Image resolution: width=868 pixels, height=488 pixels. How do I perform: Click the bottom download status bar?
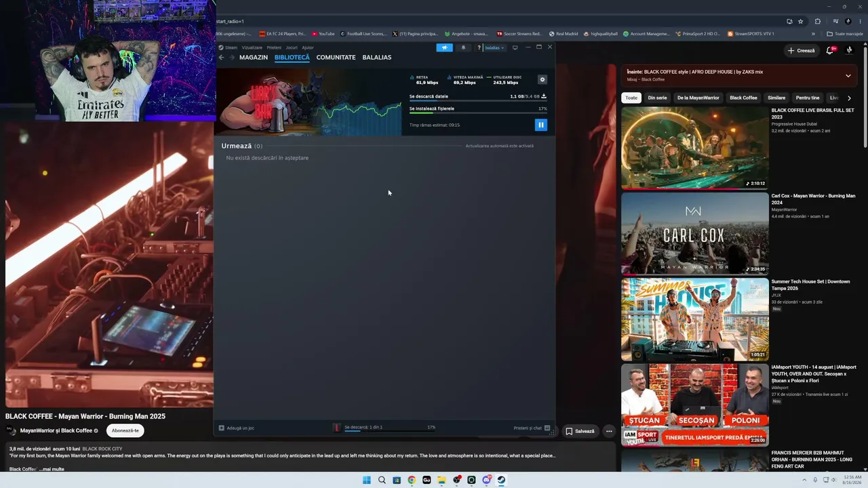pyautogui.click(x=384, y=428)
